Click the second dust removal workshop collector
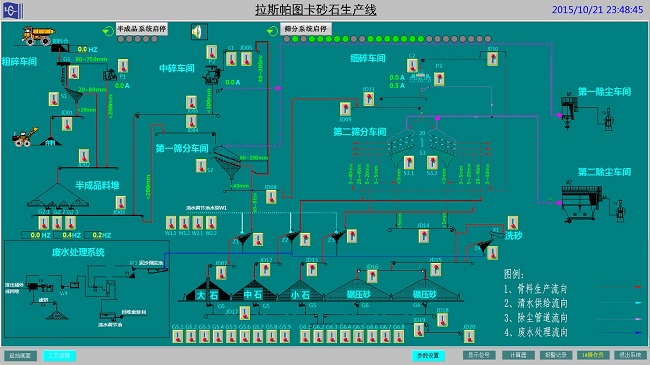Screen dimensions: 650x365 [x=582, y=201]
